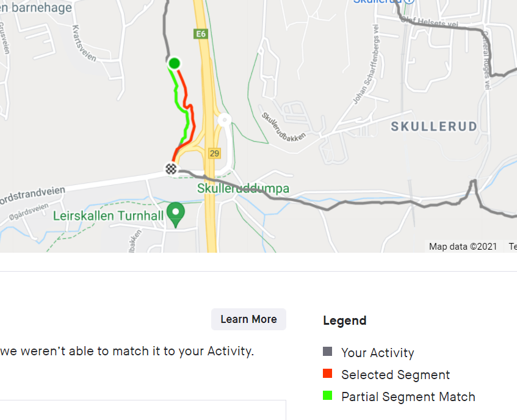Click the Skulleruddumpa park label
The width and height of the screenshot is (517, 420).
243,188
